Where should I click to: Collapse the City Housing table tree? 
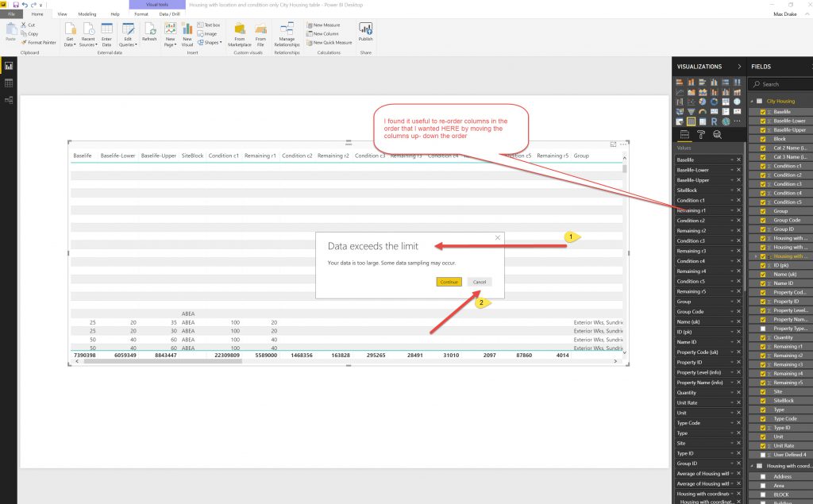753,102
